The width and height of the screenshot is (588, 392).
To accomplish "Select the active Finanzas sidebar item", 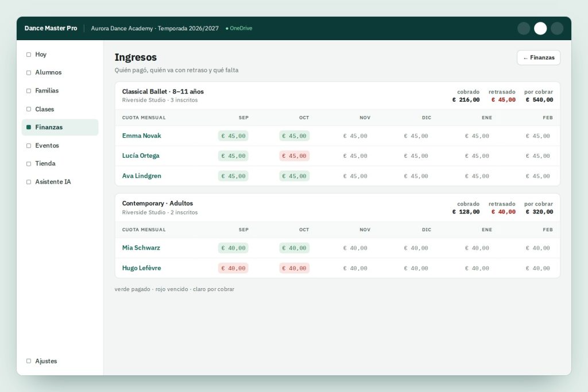I will pyautogui.click(x=60, y=127).
